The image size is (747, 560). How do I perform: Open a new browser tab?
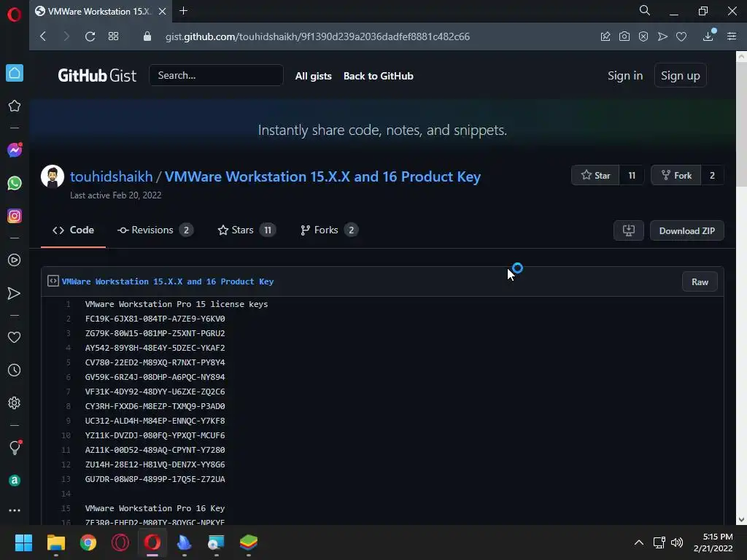point(183,11)
